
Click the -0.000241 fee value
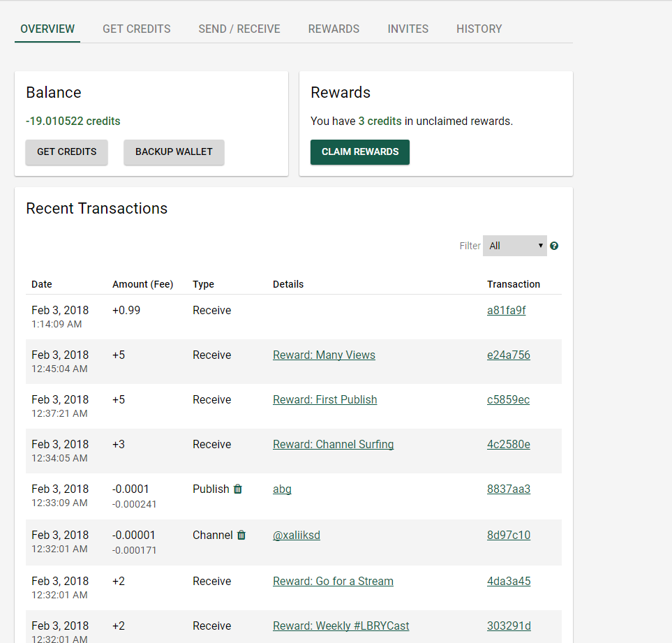pyautogui.click(x=134, y=504)
